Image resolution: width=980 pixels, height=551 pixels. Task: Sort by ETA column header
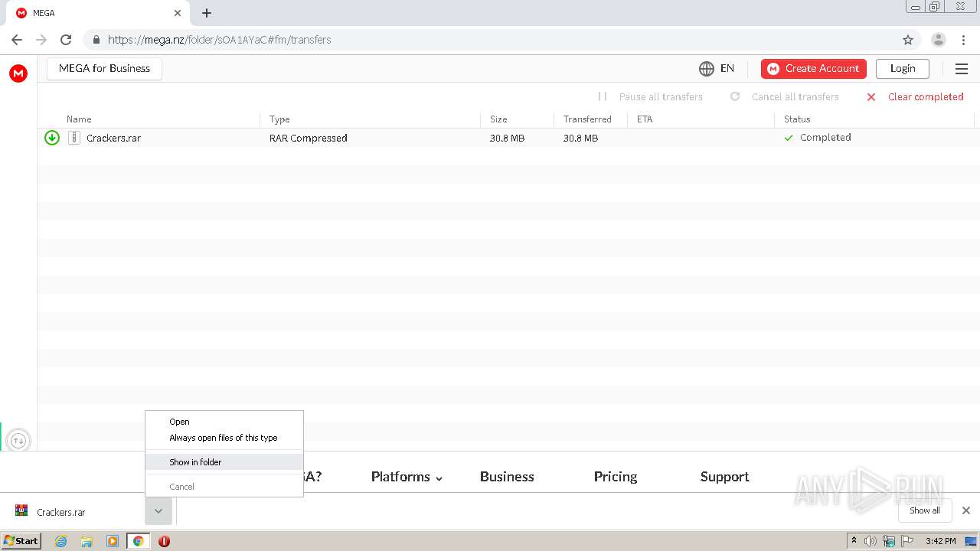point(645,119)
